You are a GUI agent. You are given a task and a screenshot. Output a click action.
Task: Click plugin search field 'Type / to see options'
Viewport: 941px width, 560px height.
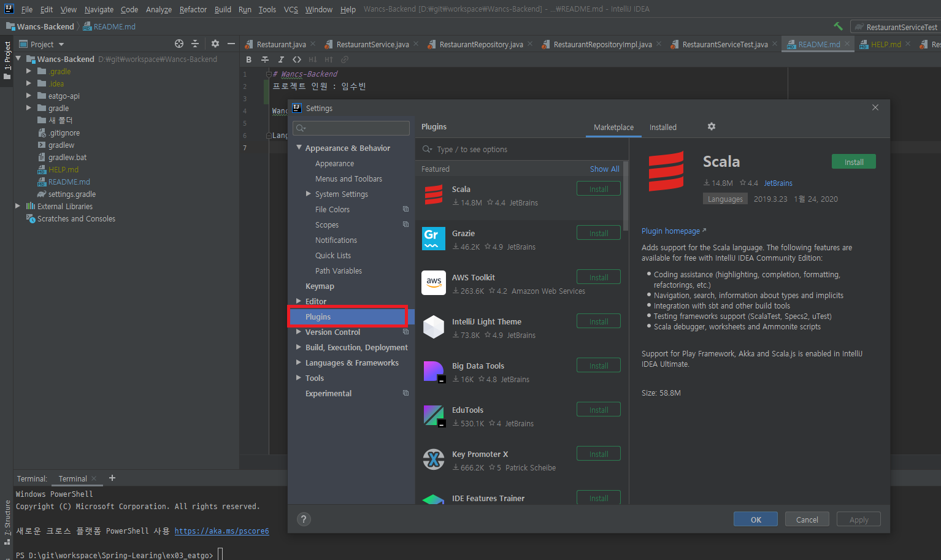click(x=522, y=149)
